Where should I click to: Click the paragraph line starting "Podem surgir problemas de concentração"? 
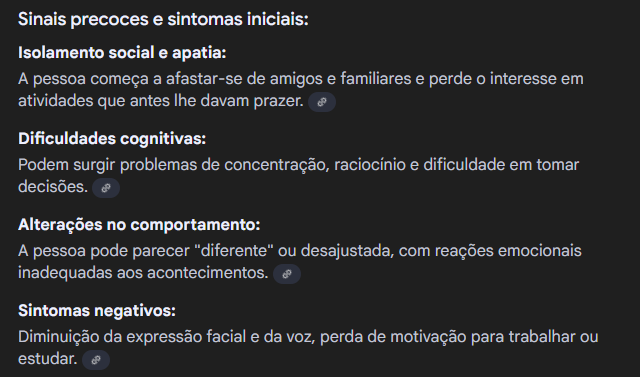(x=299, y=165)
